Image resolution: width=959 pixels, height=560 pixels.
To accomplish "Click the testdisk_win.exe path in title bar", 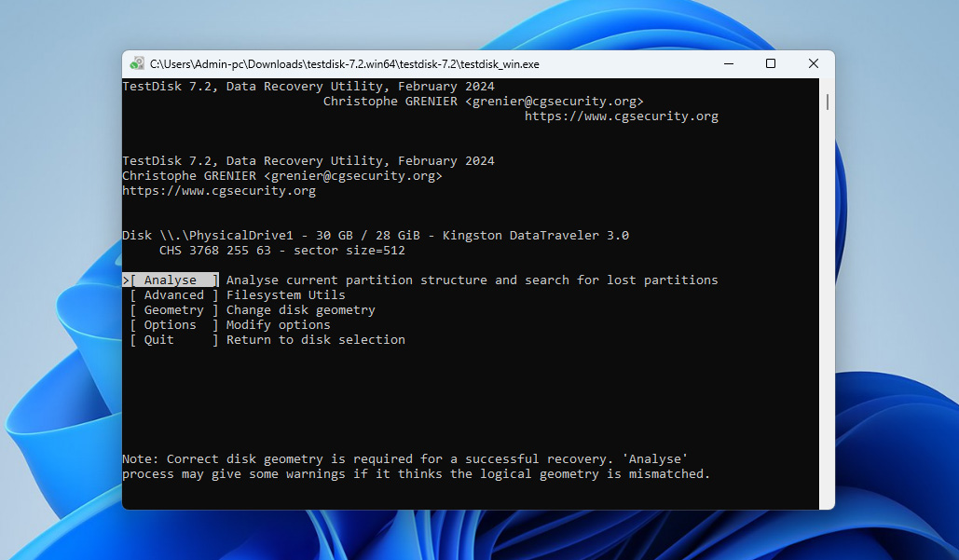I will tap(345, 64).
